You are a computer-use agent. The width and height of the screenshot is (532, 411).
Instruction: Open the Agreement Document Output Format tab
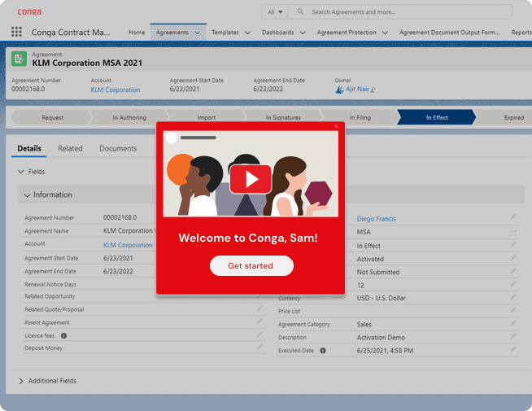449,33
